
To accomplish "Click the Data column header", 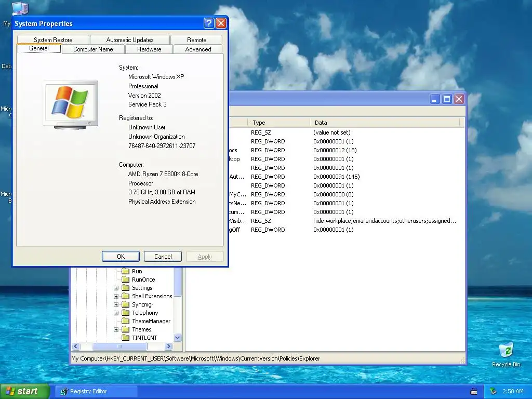I will [x=385, y=123].
